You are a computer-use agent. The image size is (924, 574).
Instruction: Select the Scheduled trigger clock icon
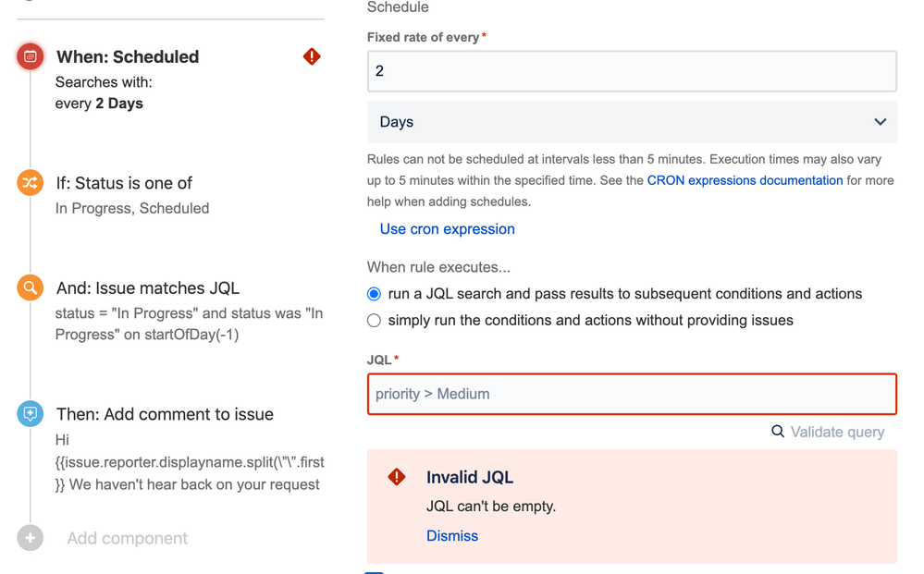click(30, 56)
